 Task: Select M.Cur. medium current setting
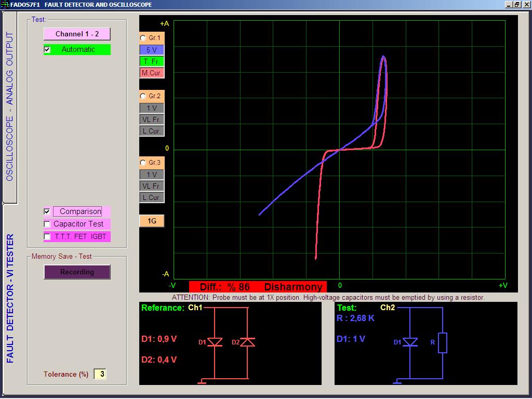(151, 73)
